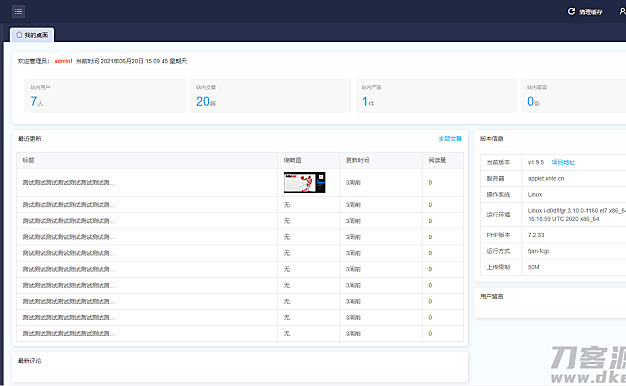Click the 50M upload limit value
The height and width of the screenshot is (386, 626).
(x=533, y=267)
